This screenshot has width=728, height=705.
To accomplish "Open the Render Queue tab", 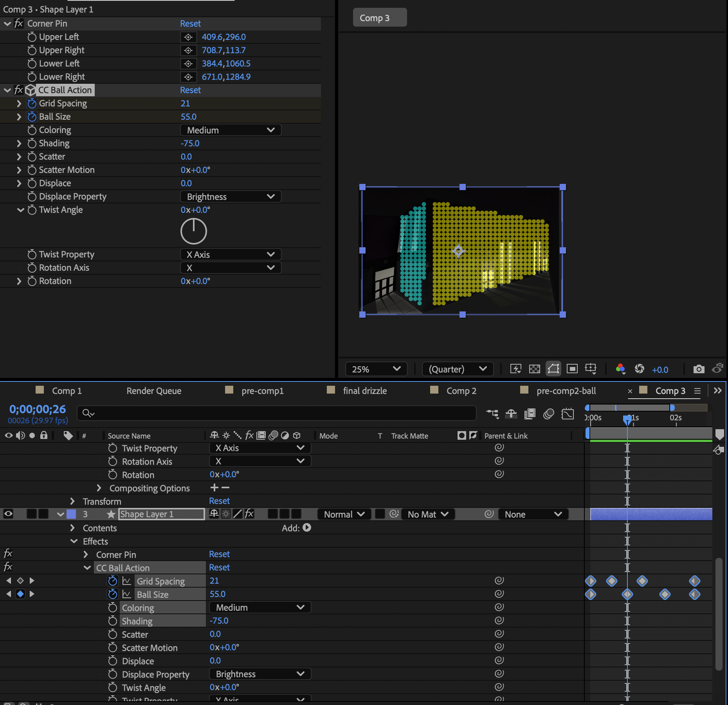I will point(154,391).
